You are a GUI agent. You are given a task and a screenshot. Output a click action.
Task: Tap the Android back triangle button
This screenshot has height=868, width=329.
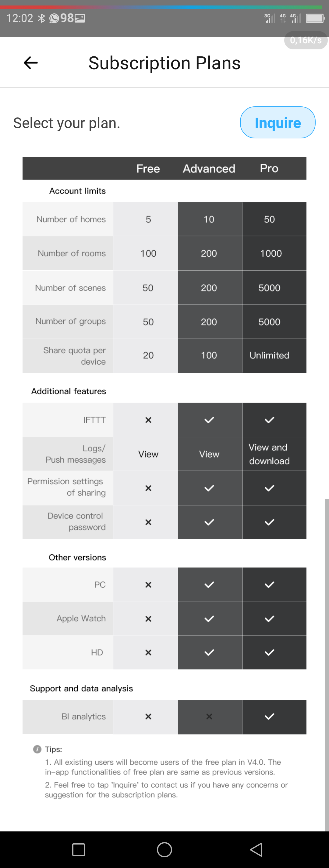pyautogui.click(x=256, y=849)
